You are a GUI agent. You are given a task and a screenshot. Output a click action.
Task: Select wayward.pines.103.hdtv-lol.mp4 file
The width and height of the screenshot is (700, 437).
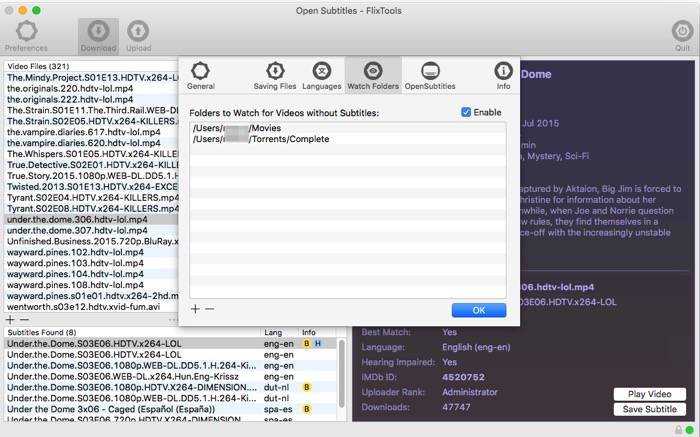click(92, 263)
